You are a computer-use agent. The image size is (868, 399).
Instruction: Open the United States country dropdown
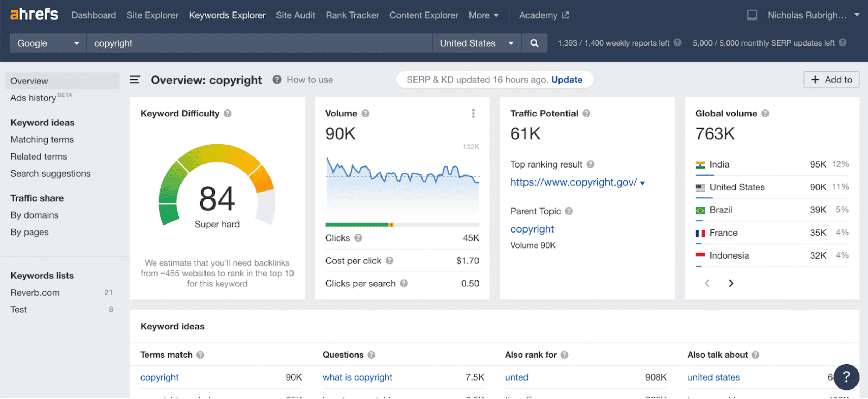coord(476,43)
